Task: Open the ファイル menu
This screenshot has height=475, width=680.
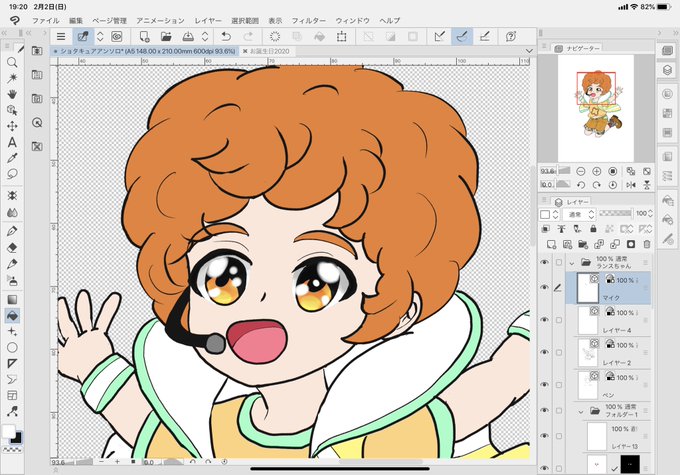Action: [46, 20]
